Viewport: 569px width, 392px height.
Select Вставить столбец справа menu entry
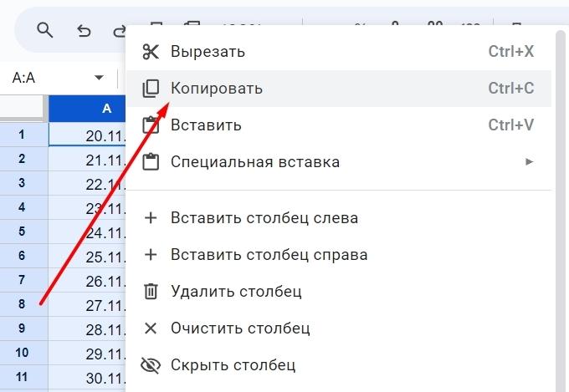[269, 255]
